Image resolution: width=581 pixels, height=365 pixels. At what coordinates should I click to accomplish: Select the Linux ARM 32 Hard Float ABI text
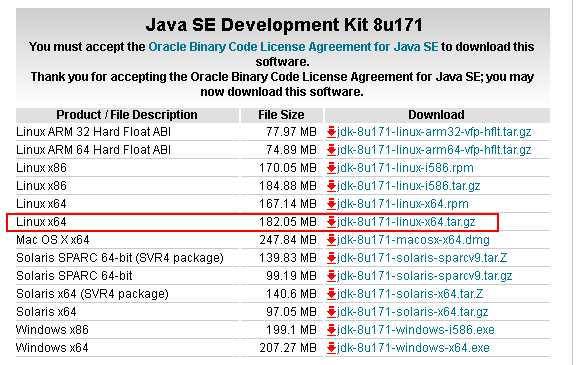[93, 132]
